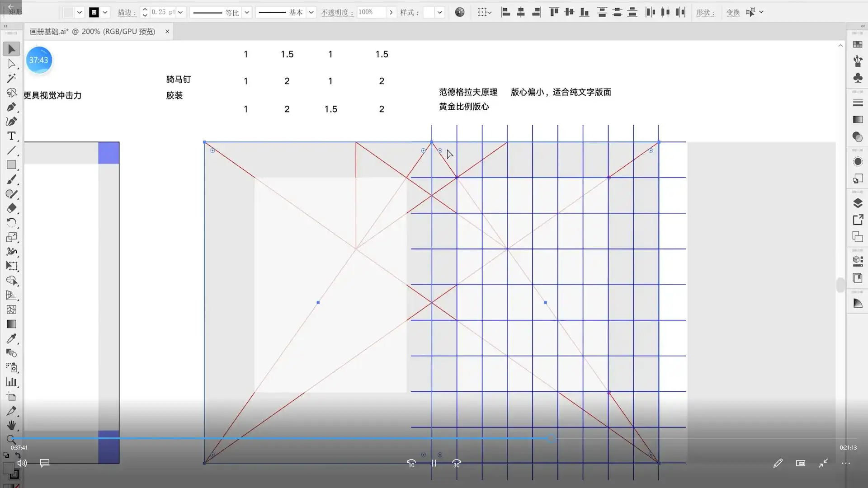Viewport: 868px width, 488px height.
Task: Click horizontal align left icon
Action: [x=506, y=12]
